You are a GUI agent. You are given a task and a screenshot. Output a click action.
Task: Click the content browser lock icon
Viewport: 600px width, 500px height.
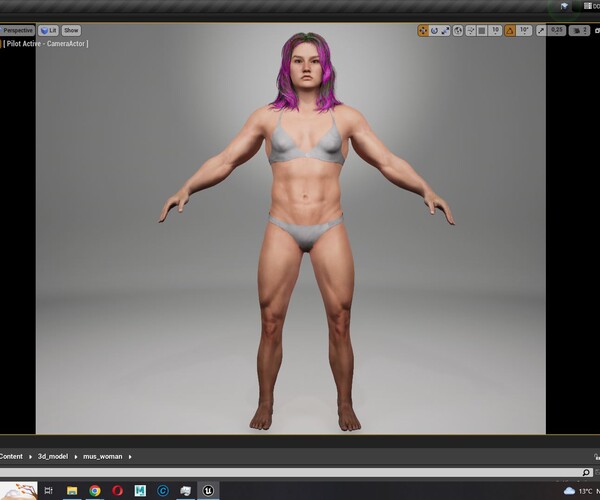coord(597,456)
